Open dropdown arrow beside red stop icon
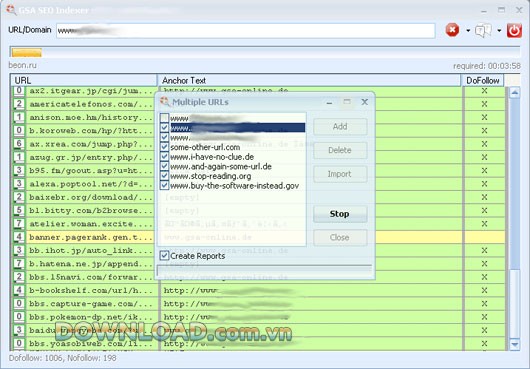 [x=468, y=30]
